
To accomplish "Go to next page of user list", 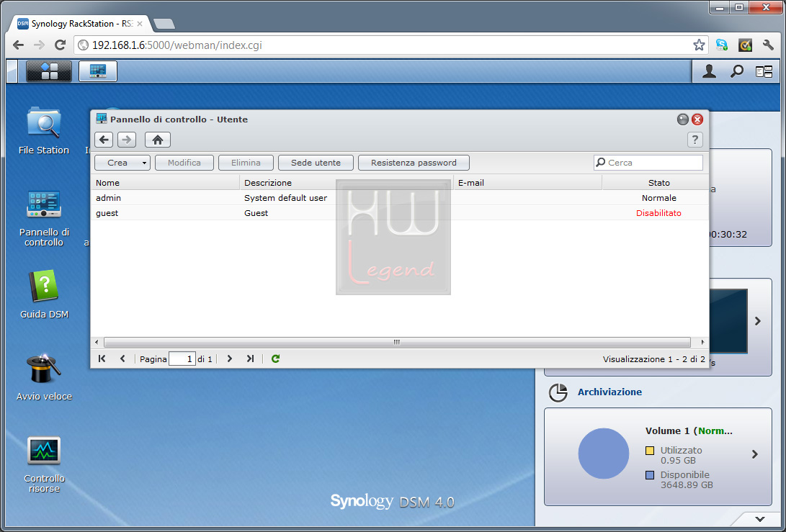I will click(230, 359).
